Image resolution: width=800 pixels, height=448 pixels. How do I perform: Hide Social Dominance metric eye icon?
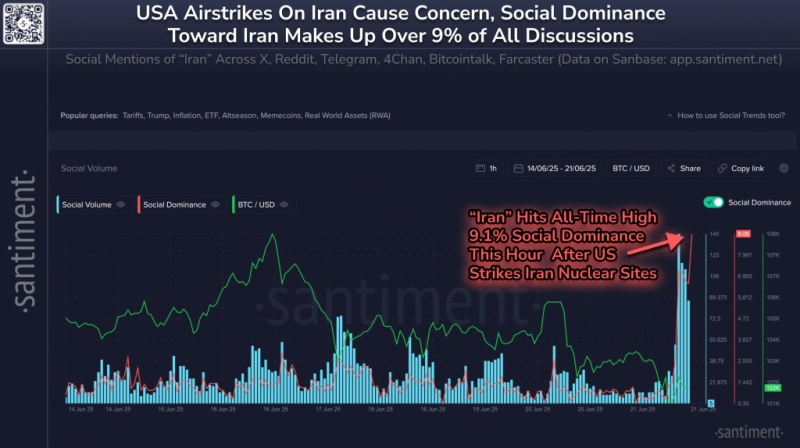click(215, 205)
